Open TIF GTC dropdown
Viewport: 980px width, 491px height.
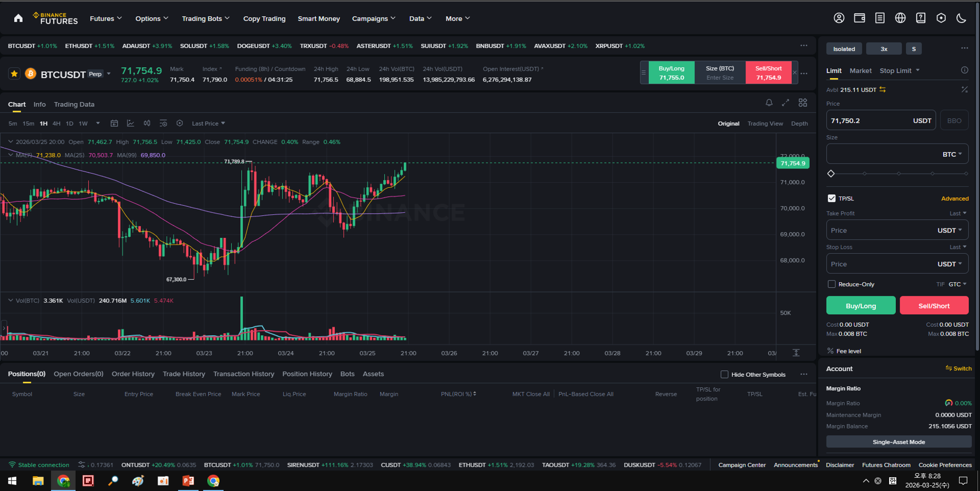click(x=957, y=284)
